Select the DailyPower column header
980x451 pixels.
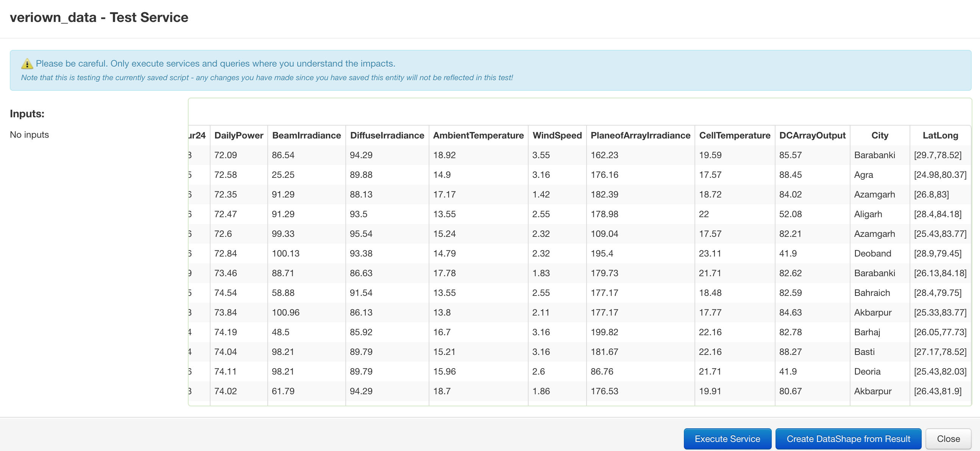click(239, 135)
